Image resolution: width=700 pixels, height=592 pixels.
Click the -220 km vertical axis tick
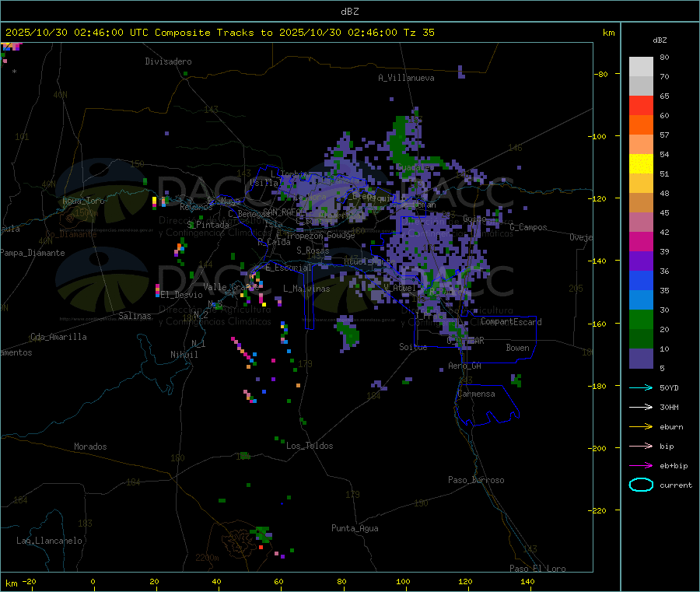tap(600, 510)
